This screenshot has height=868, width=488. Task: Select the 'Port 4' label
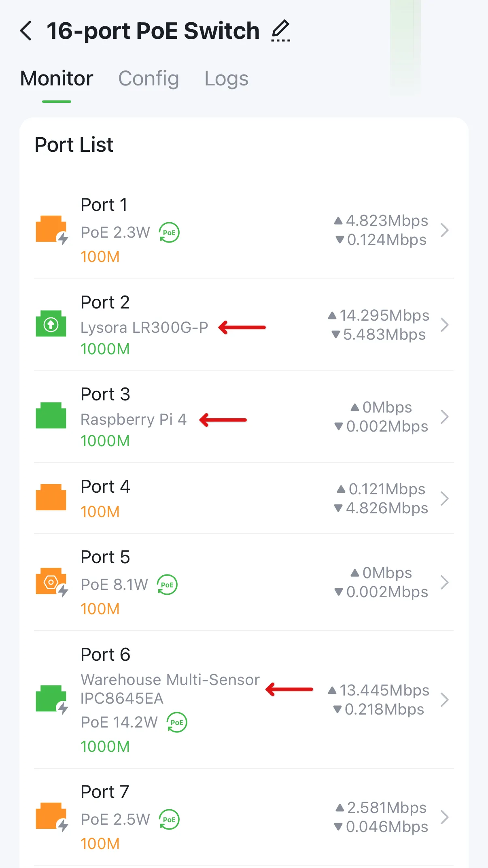pos(105,487)
